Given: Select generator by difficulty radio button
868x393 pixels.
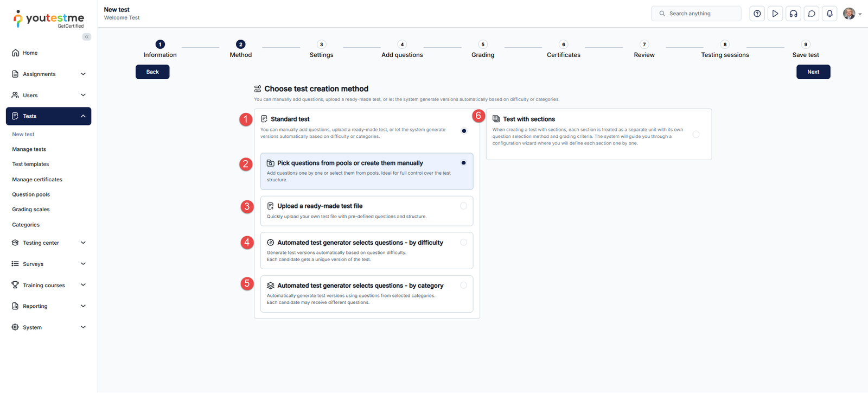Looking at the screenshot, I should [463, 243].
